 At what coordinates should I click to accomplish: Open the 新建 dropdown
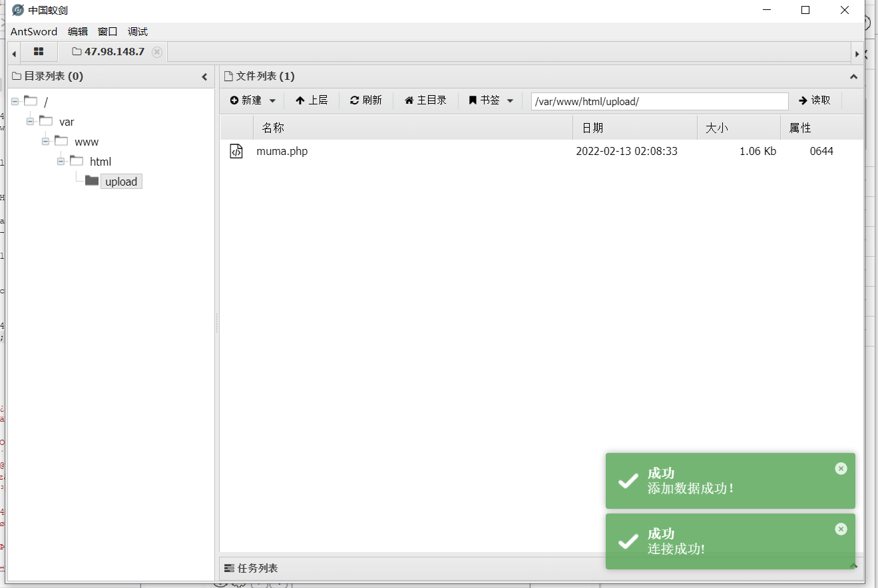click(253, 100)
